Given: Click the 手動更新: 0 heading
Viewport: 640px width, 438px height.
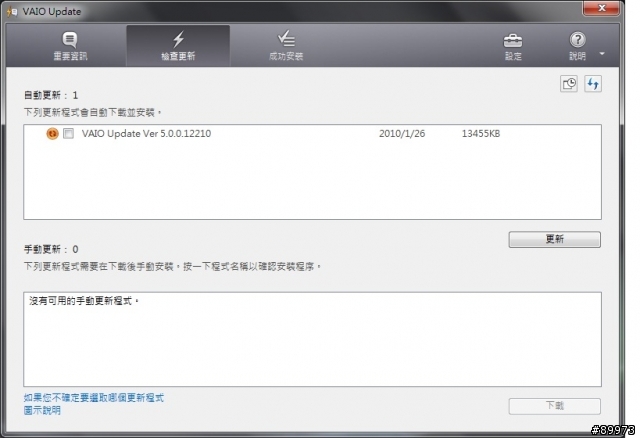Looking at the screenshot, I should pos(51,249).
